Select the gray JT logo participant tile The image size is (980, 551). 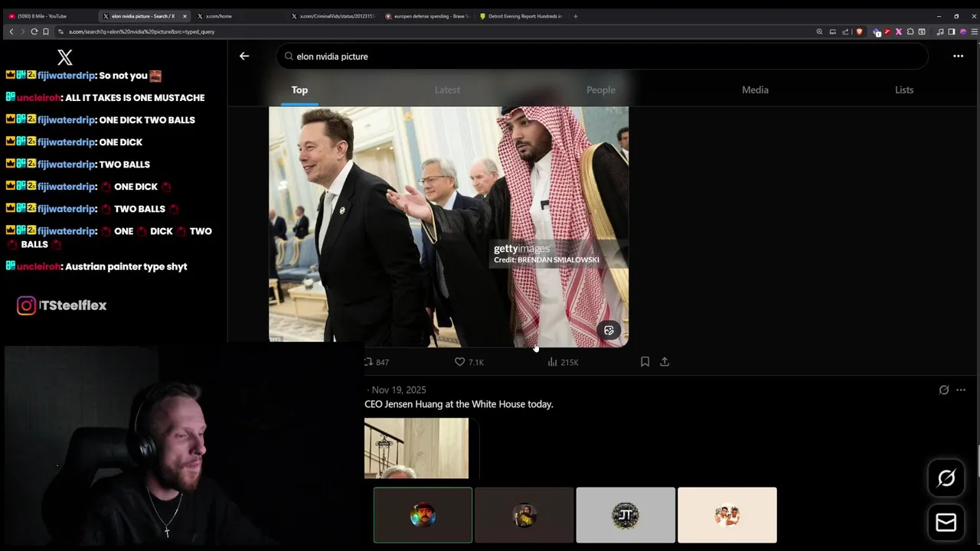tap(626, 515)
